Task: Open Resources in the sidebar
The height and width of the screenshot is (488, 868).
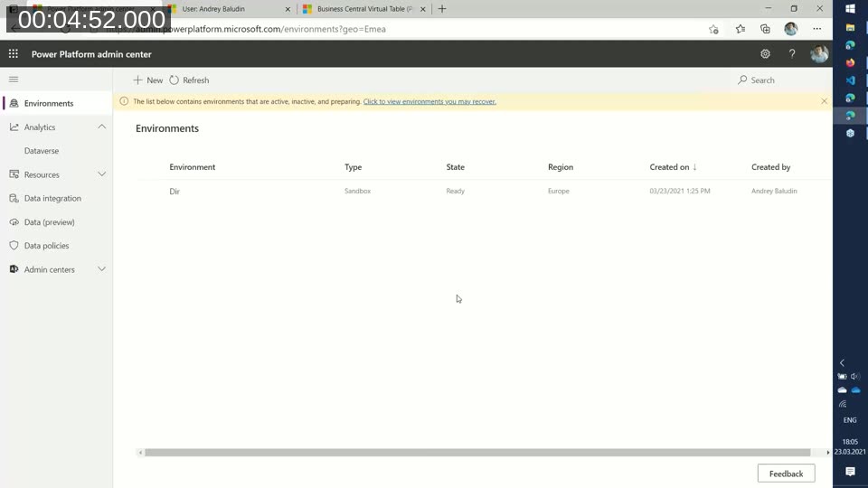Action: (x=42, y=174)
